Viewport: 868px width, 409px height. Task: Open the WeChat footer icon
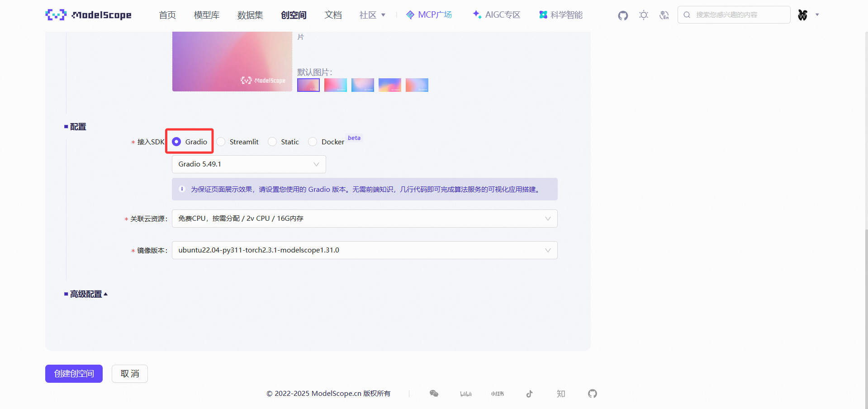click(434, 394)
